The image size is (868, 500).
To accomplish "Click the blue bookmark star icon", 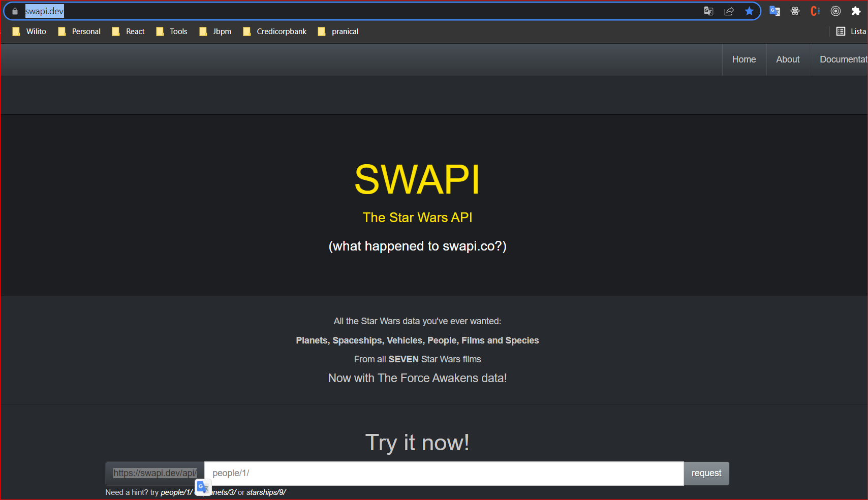I will tap(749, 11).
